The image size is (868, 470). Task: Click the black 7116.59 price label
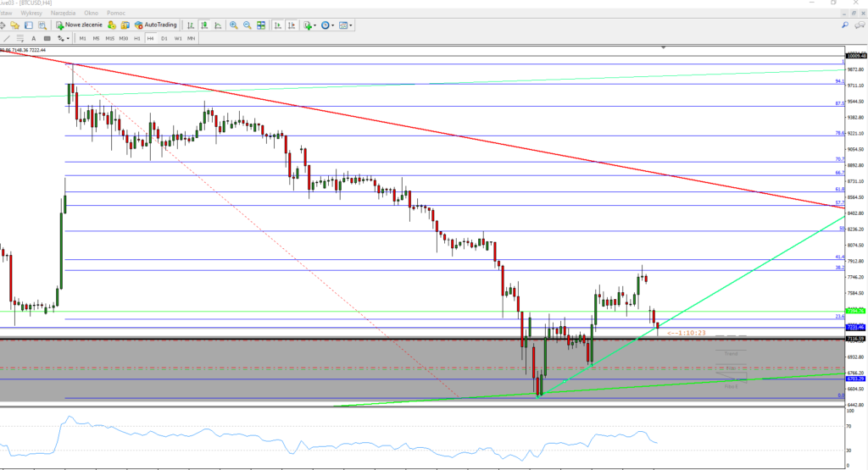tap(856, 339)
